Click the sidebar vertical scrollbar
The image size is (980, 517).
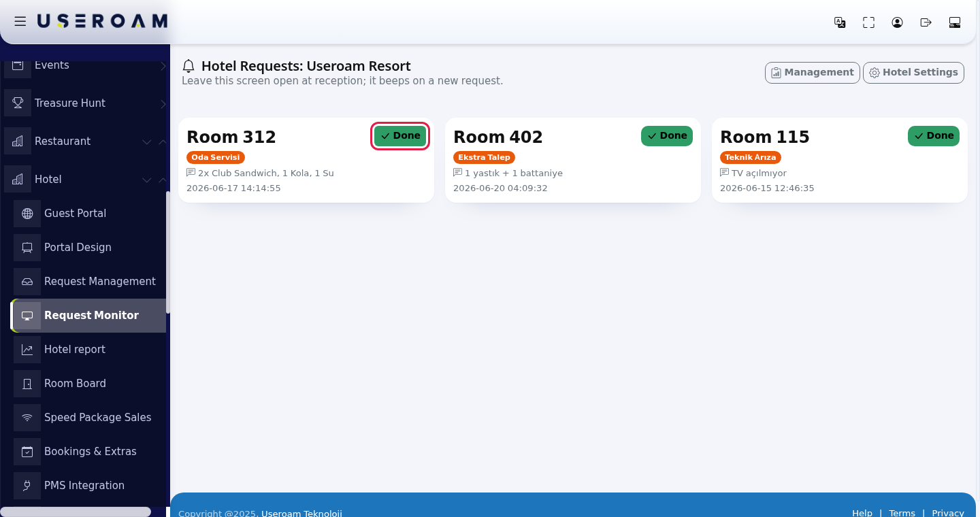tap(168, 252)
